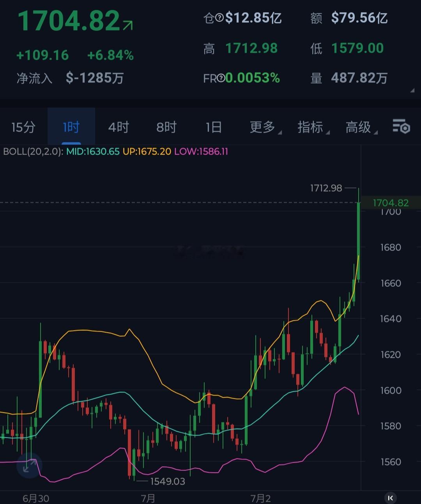Tap the 1600 price axis label

(391, 390)
